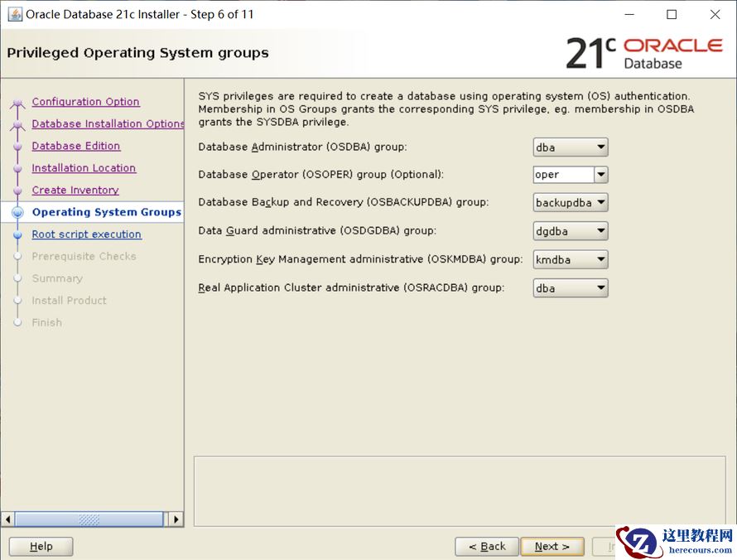Go to Root script execution step
The image size is (737, 560).
coord(86,234)
